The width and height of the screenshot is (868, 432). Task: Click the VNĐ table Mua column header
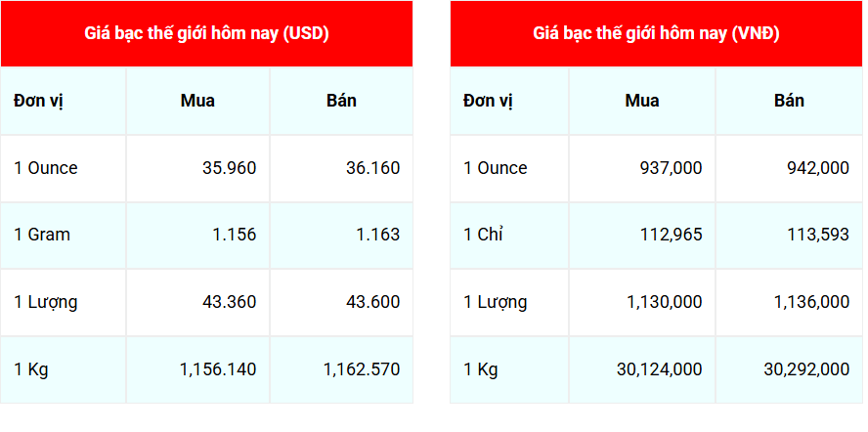tap(642, 101)
